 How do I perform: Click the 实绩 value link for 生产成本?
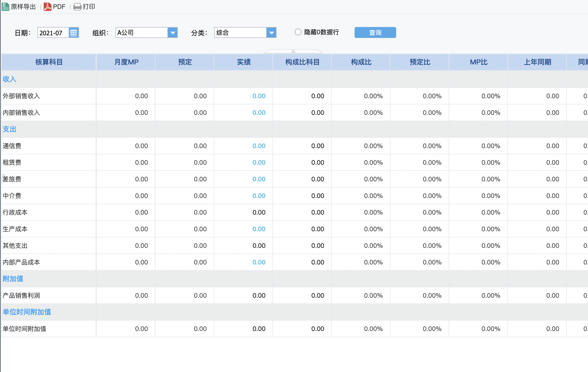pyautogui.click(x=259, y=229)
